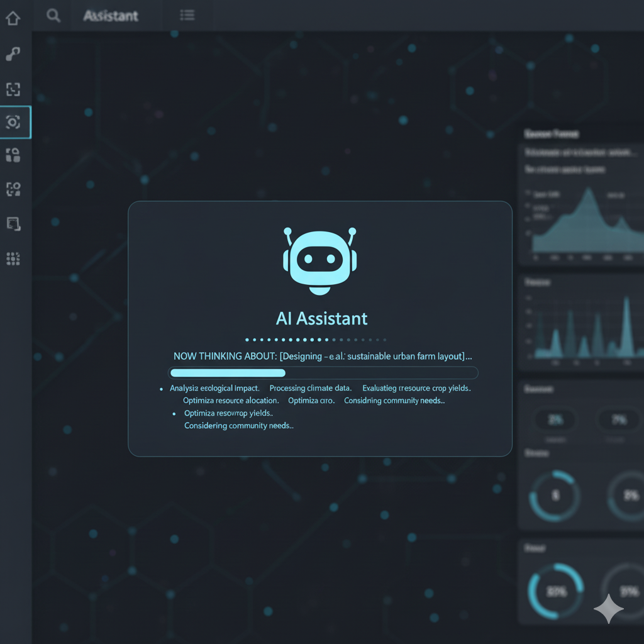Select the connected nodes icon in sidebar
The height and width of the screenshot is (644, 644).
click(13, 54)
